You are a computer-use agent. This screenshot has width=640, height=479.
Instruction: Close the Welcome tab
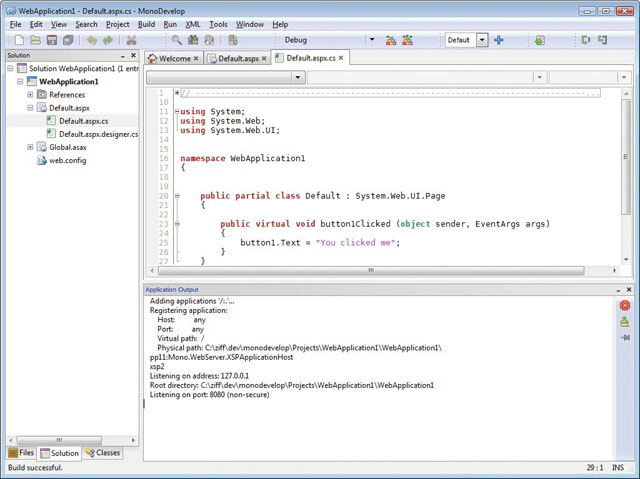196,58
